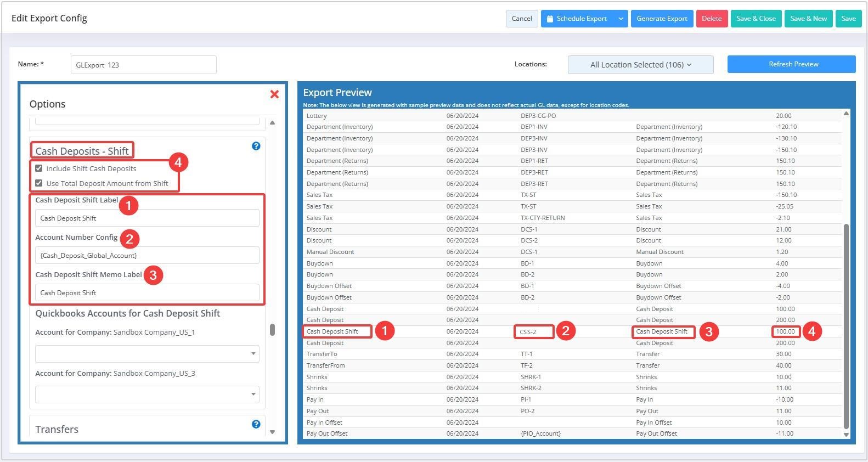Click the Export Preview scroll up arrow
This screenshot has height=462, width=868.
[x=846, y=114]
